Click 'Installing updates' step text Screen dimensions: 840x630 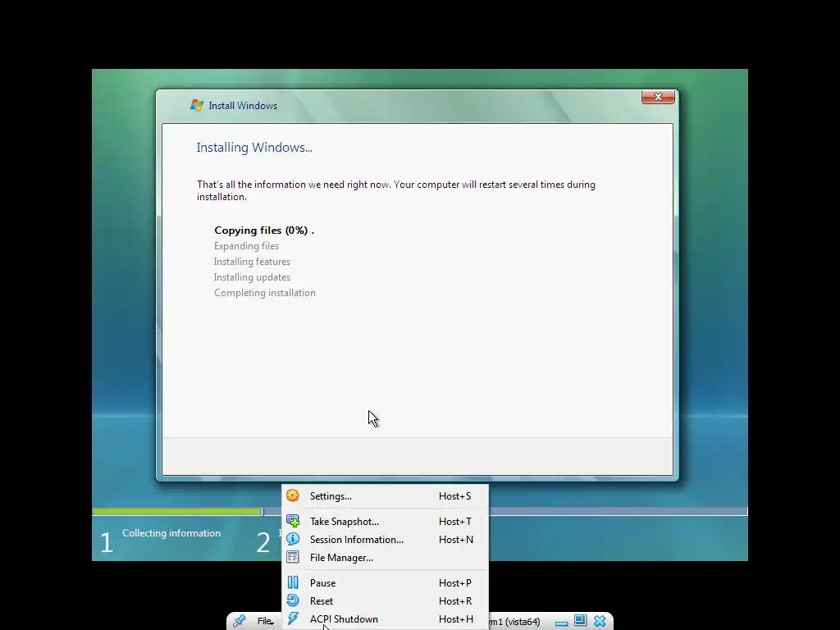click(252, 277)
